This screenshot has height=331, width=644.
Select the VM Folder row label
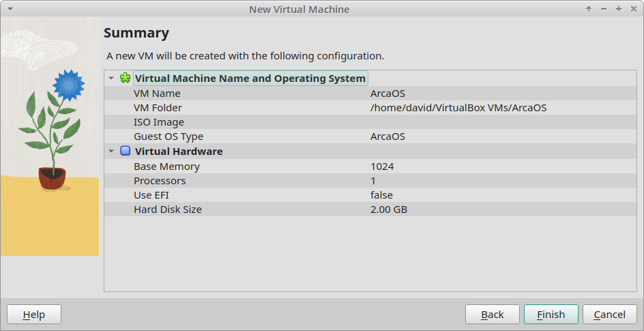click(x=158, y=108)
